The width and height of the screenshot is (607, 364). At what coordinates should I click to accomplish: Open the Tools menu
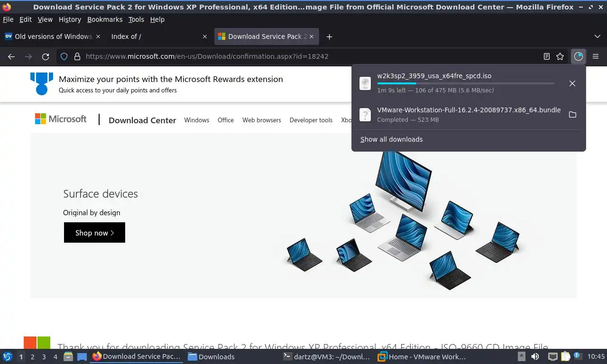click(x=136, y=19)
